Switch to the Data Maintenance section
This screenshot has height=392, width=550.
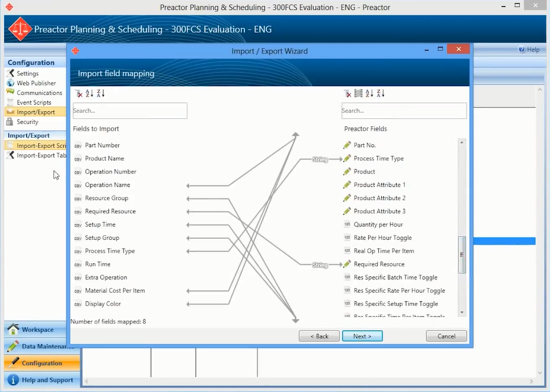pyautogui.click(x=42, y=346)
